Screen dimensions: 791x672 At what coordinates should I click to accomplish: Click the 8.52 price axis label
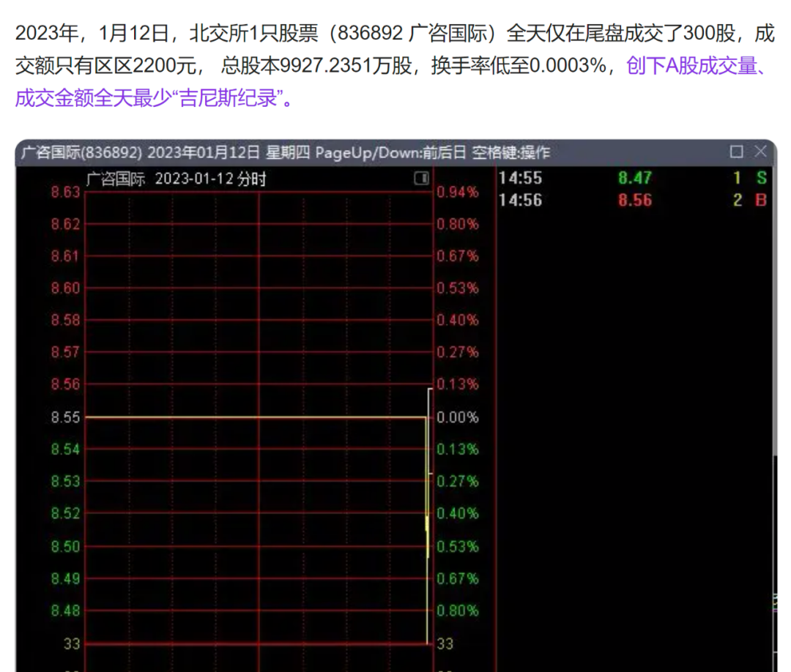tap(65, 514)
